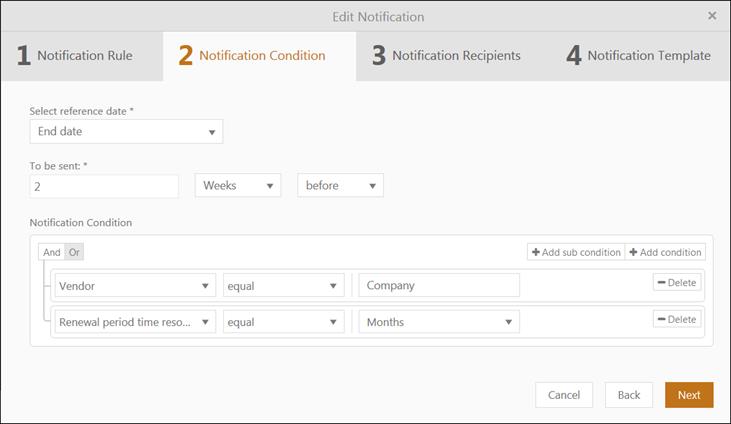Screen dimensions: 731x424
Task: Expand the End date reference dropdown
Action: 126,131
